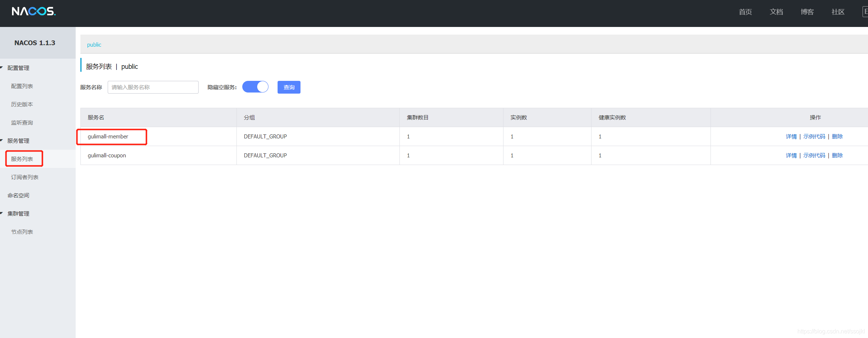
Task: Click 删除 for gulimall-member
Action: (837, 136)
